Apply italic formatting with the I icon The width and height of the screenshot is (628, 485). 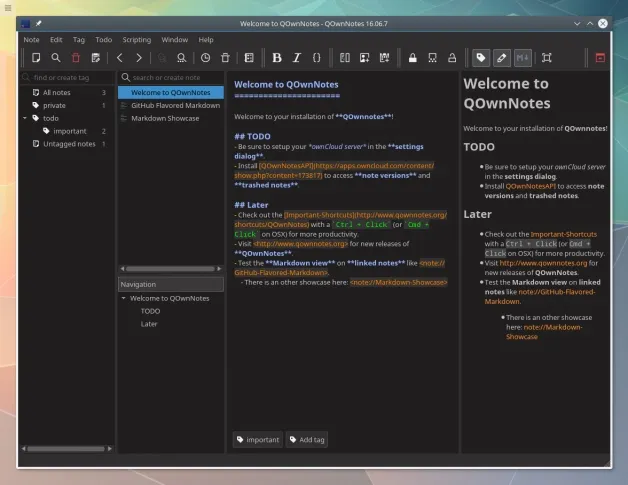point(296,58)
